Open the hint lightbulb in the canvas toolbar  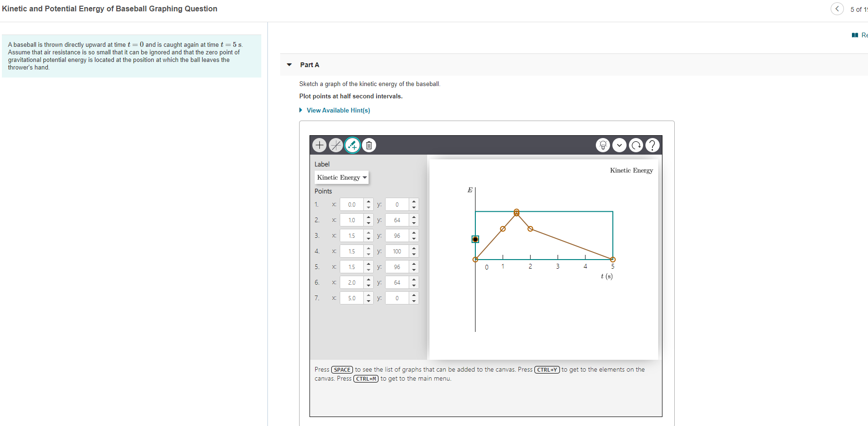tap(603, 145)
